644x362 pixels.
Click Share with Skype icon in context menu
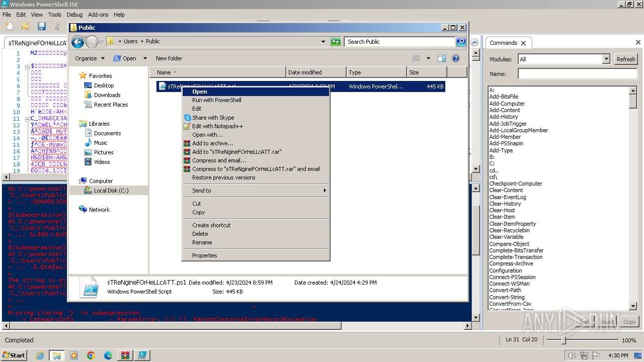[x=187, y=118]
